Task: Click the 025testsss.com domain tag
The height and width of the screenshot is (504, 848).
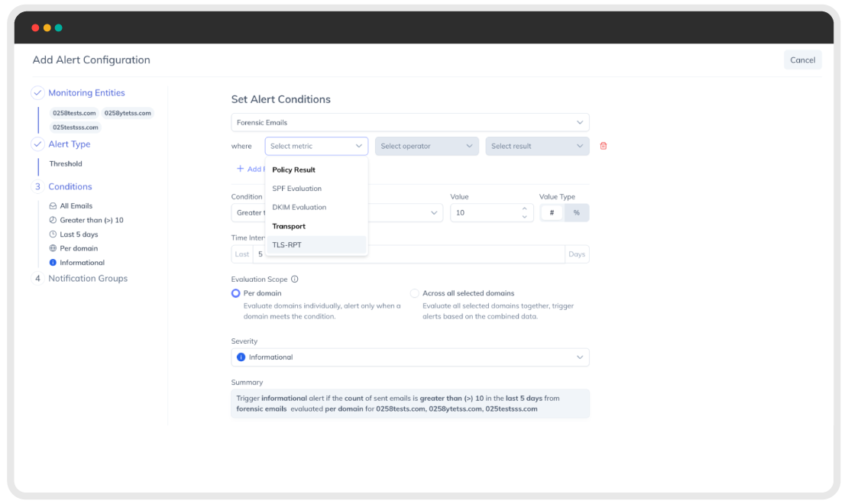Action: pyautogui.click(x=75, y=127)
